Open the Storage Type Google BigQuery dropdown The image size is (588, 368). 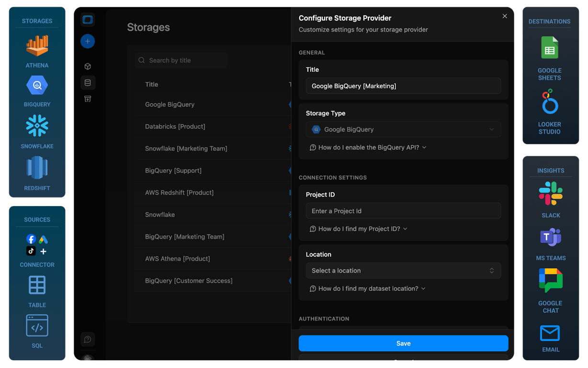pos(403,129)
